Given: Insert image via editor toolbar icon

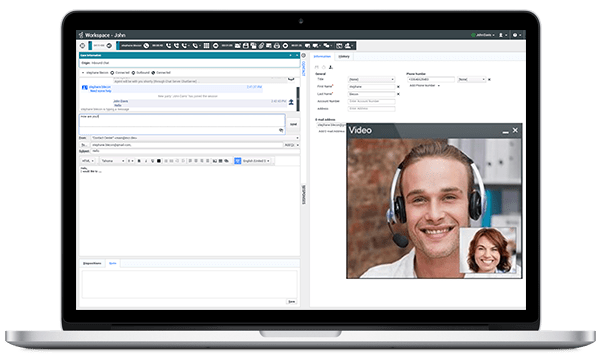Looking at the screenshot, I should tap(215, 161).
